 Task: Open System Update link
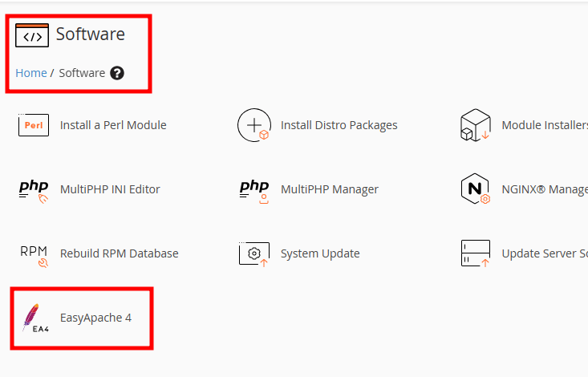coord(320,253)
